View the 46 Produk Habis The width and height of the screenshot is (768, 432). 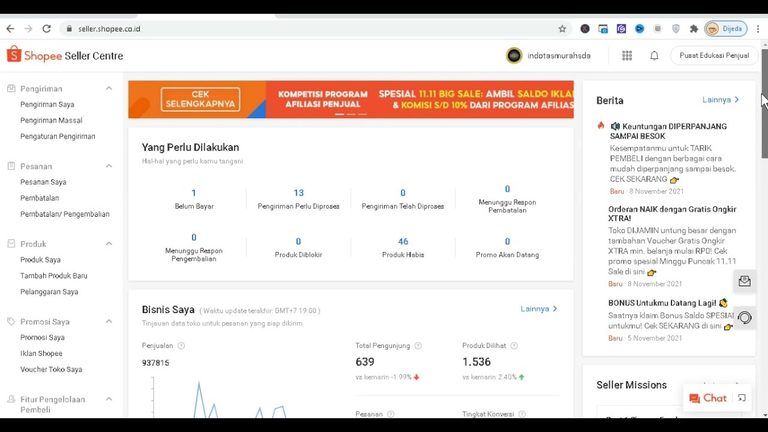(x=403, y=247)
